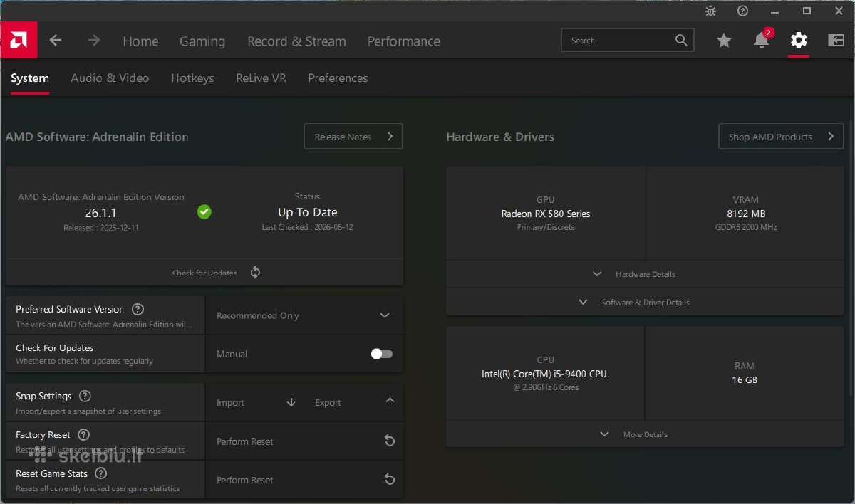
Task: Click Import down arrow icon
Action: click(291, 402)
